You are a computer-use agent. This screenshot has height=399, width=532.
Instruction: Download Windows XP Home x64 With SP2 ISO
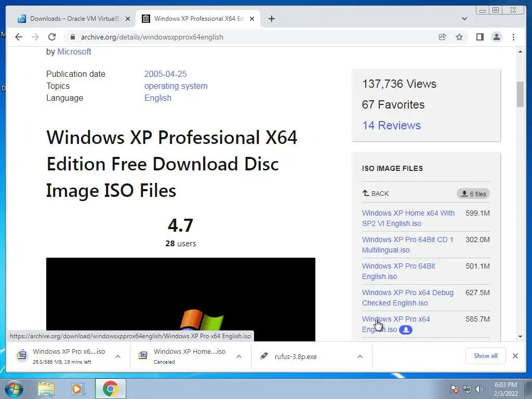coord(408,218)
